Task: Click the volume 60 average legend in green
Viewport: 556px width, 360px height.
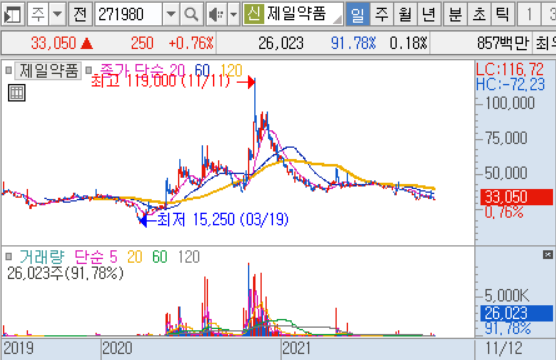Action: [x=160, y=256]
